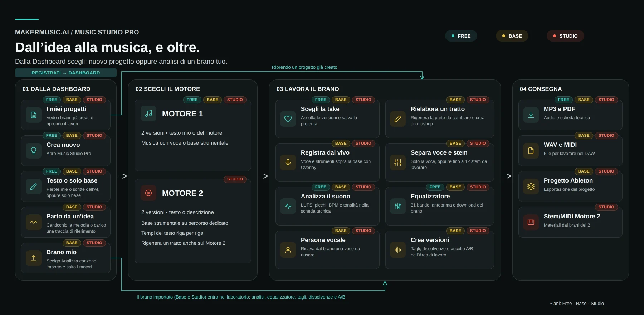
Task: Select the FREE plan legend pill
Action: point(461,36)
